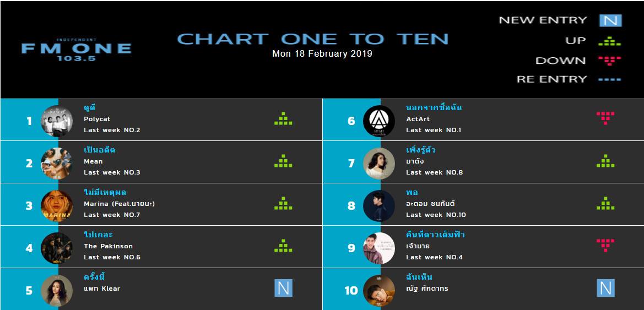Click the red down arrow beside เจ้านาย
644x310 pixels.
pos(605,246)
